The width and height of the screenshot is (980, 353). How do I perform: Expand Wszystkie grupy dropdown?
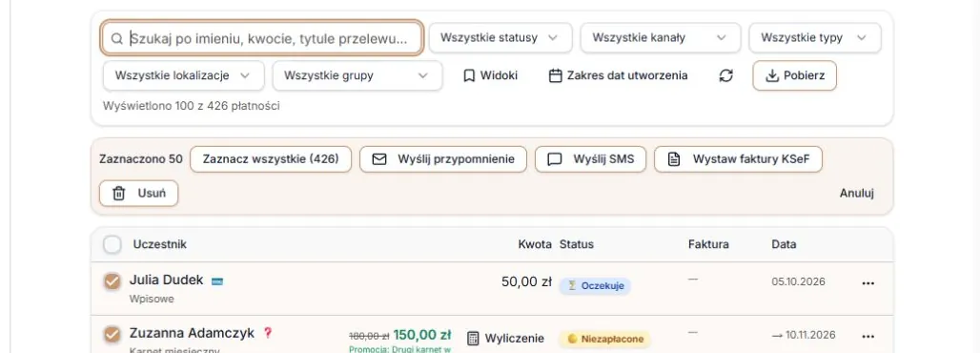357,75
